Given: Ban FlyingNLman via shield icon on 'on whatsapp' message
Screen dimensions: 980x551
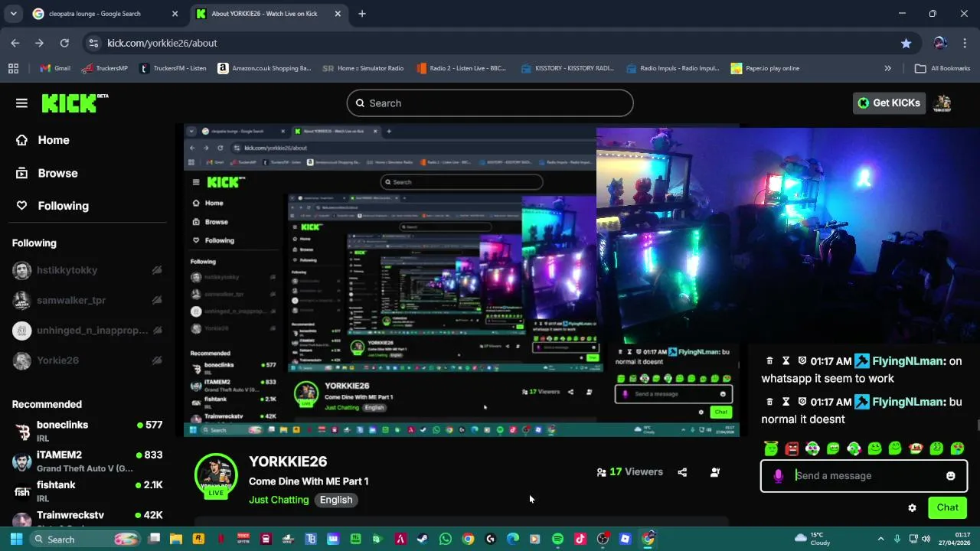Looking at the screenshot, I should click(802, 361).
